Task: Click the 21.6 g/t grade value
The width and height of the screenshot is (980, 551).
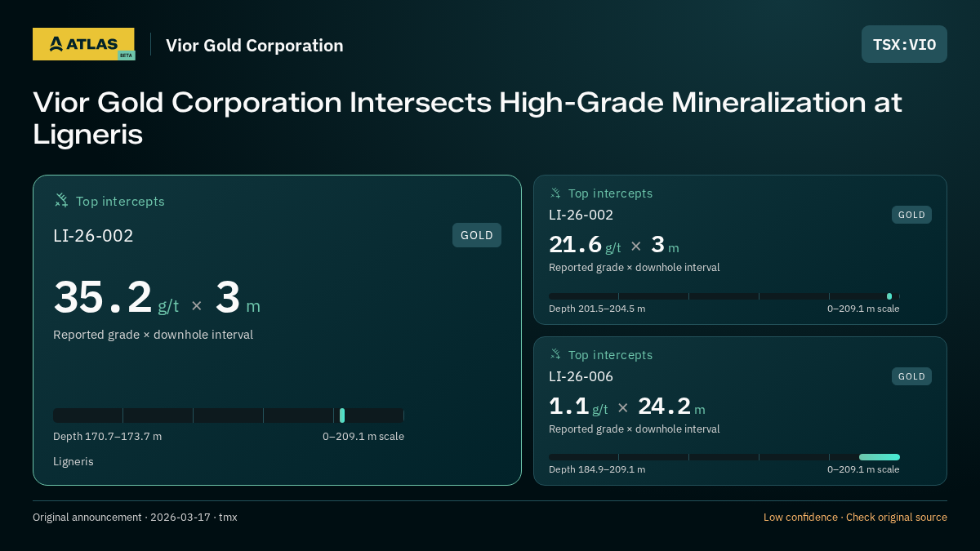Action: tap(585, 245)
